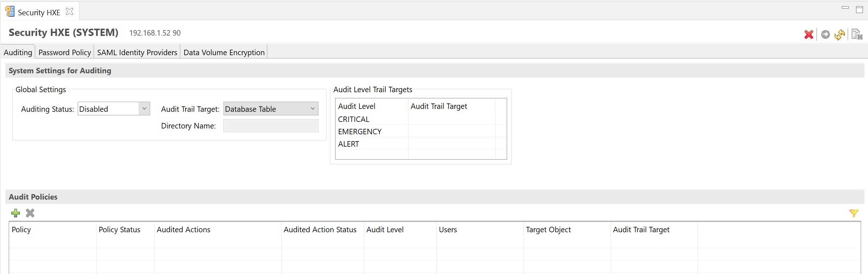The image size is (868, 274).
Task: Open the SAML Identity Providers tab
Action: (x=137, y=53)
